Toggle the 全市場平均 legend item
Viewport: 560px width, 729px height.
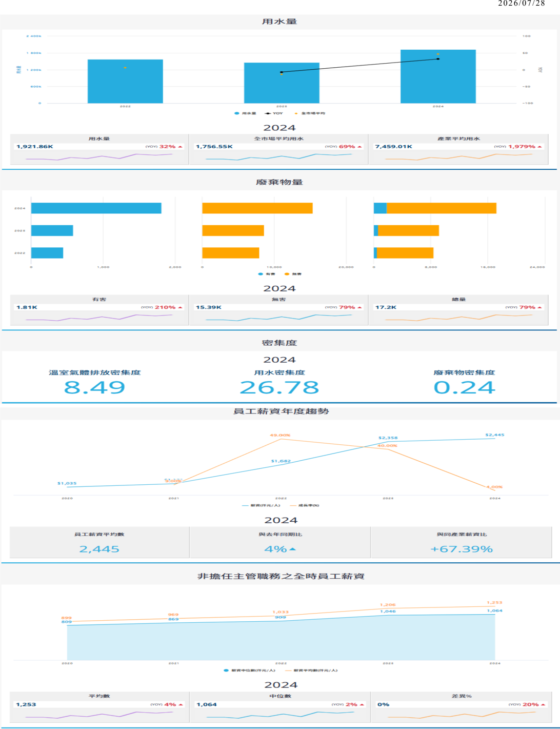[310, 113]
